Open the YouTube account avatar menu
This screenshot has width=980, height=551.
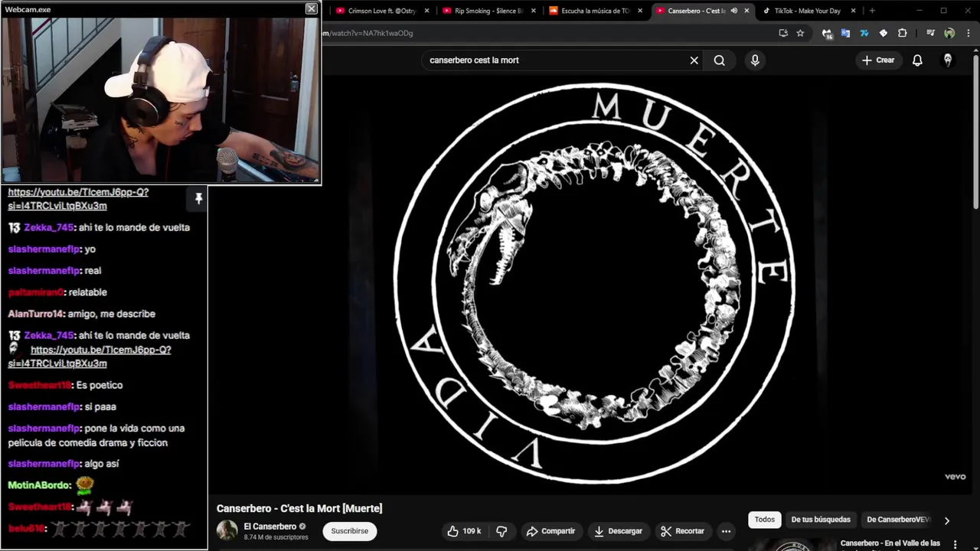coord(948,60)
